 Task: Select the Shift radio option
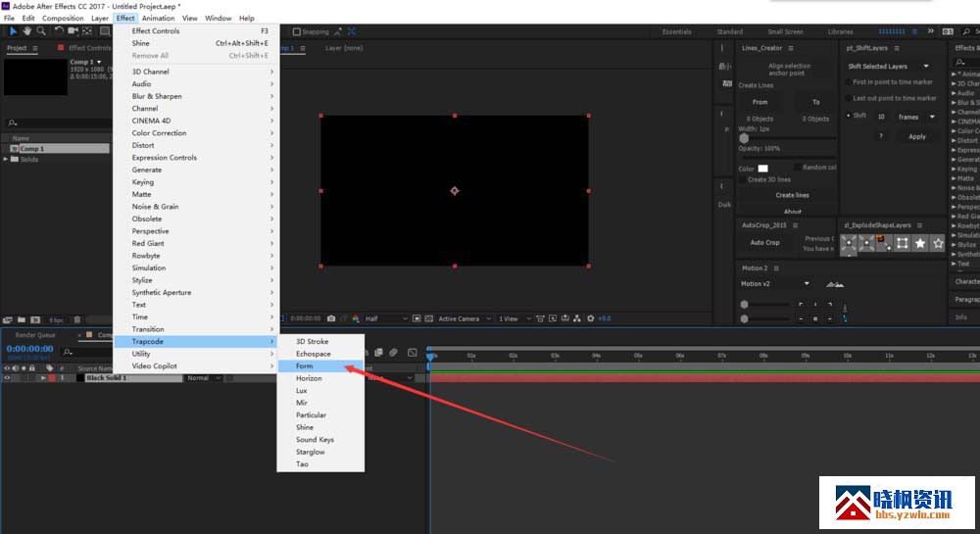coord(848,116)
